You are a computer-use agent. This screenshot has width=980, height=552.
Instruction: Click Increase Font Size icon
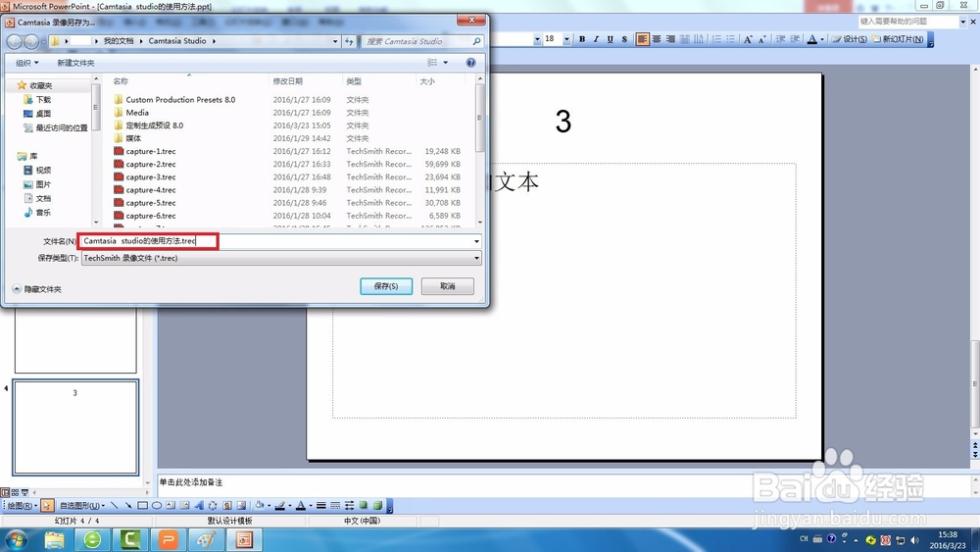point(748,39)
